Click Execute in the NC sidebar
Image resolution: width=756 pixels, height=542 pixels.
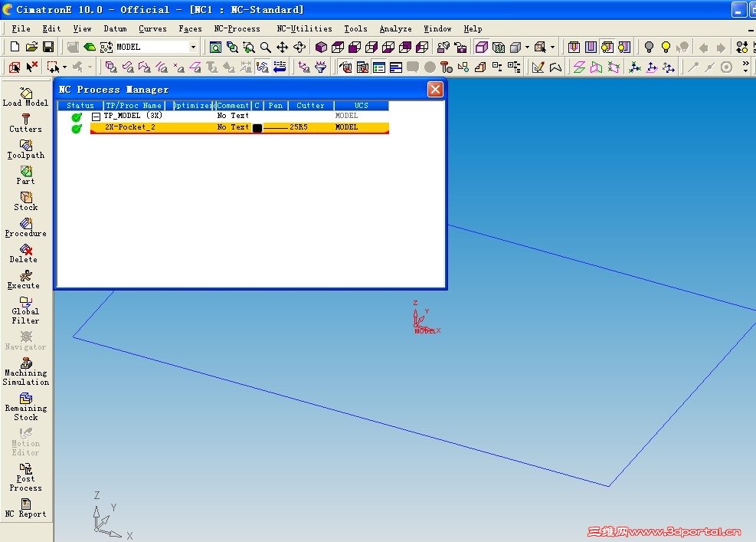[25, 280]
